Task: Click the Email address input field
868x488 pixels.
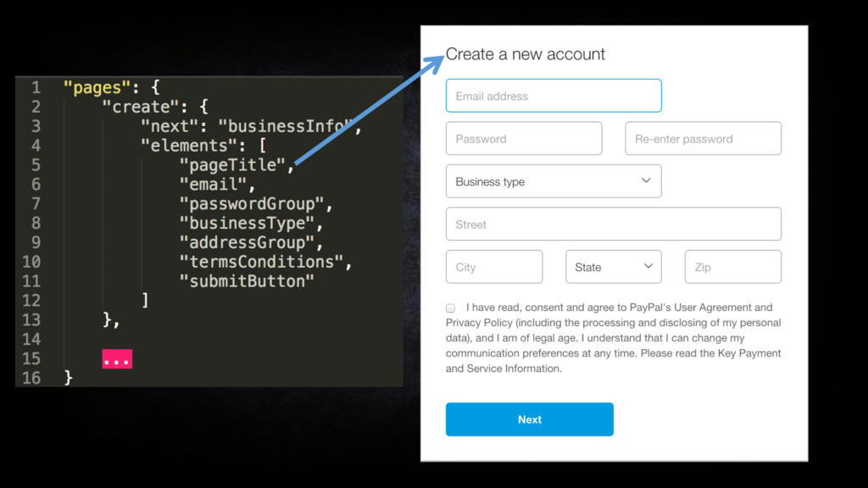Action: 554,96
